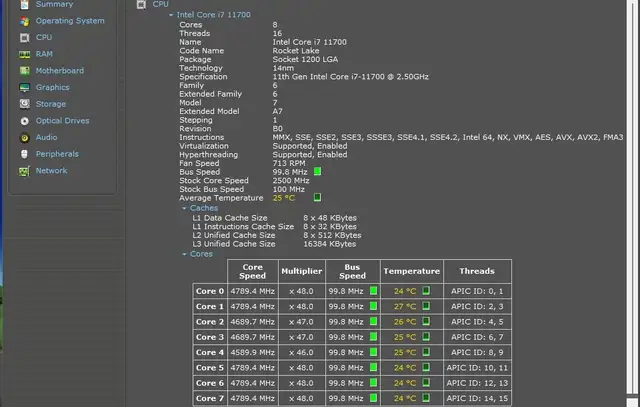Open the Operating System section
Screen dimensions: 640x407
click(x=70, y=21)
